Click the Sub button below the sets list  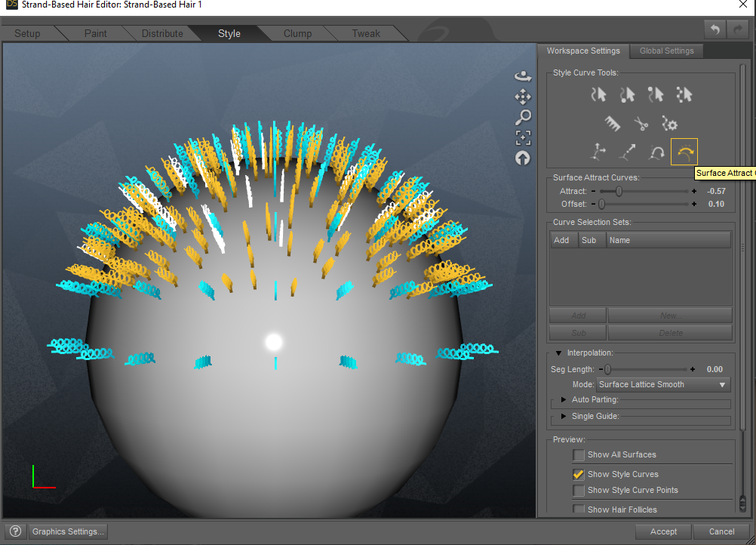tap(578, 333)
